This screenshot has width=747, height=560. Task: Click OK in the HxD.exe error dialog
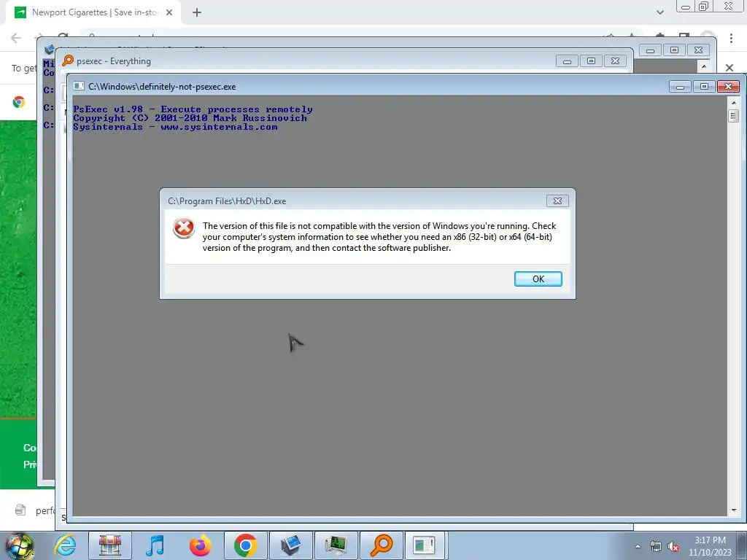pos(538,279)
